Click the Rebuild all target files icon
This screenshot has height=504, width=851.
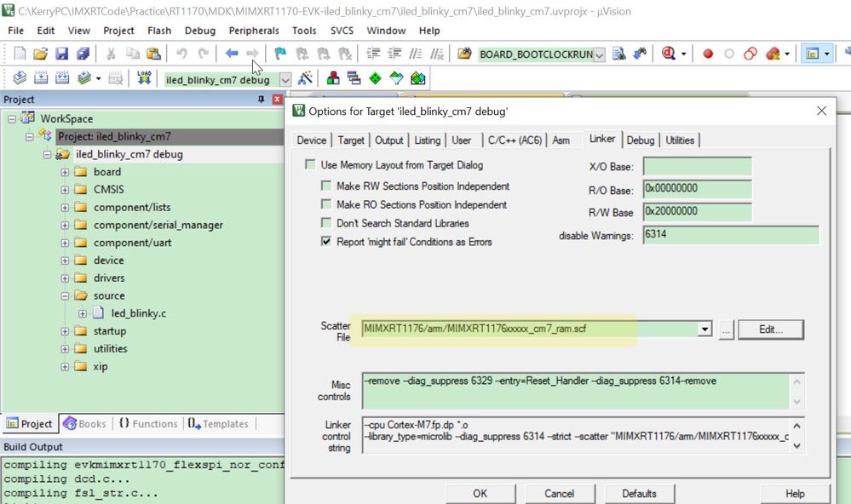pos(62,78)
